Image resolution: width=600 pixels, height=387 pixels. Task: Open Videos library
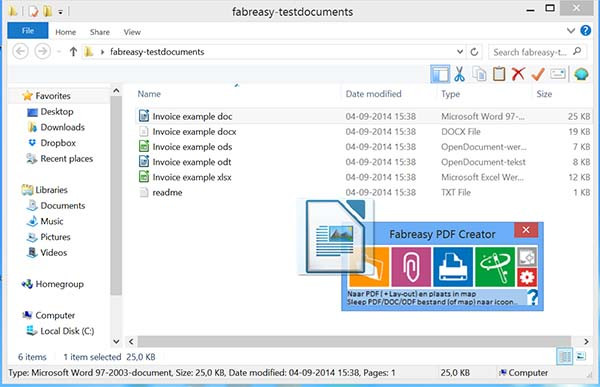coord(47,253)
